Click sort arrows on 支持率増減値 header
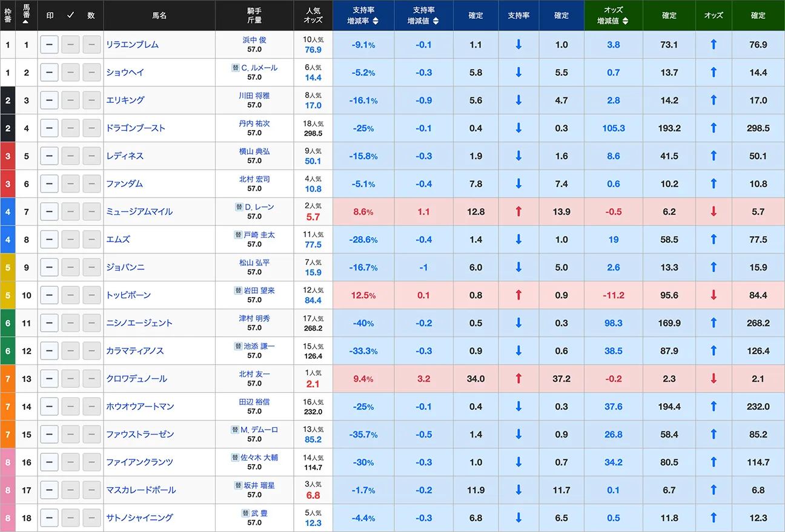 tap(436, 21)
